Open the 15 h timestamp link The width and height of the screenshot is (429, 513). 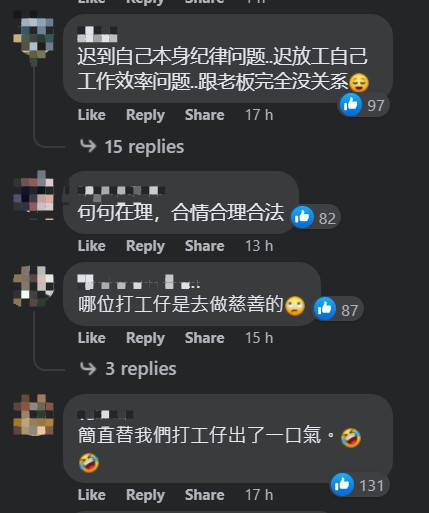click(x=259, y=338)
